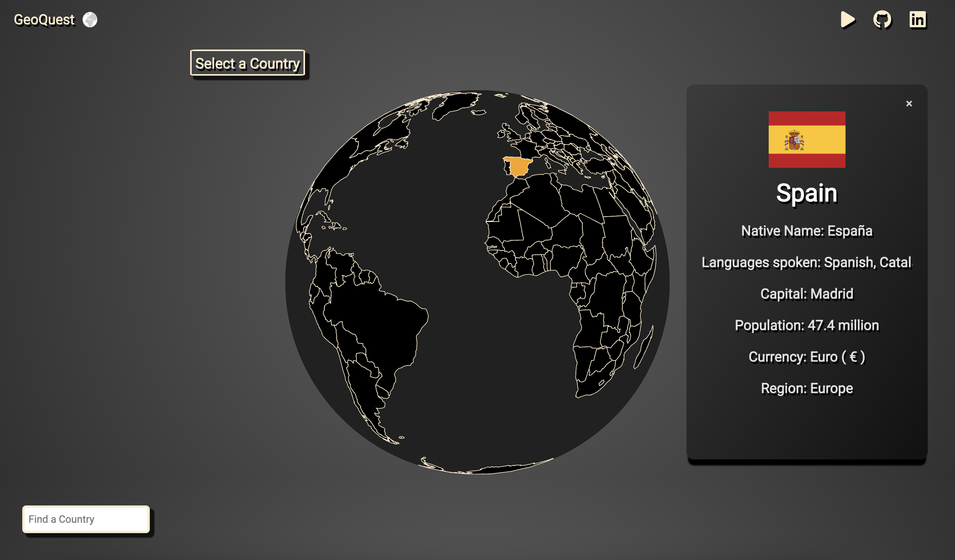Close the Spain info panel

tap(909, 104)
